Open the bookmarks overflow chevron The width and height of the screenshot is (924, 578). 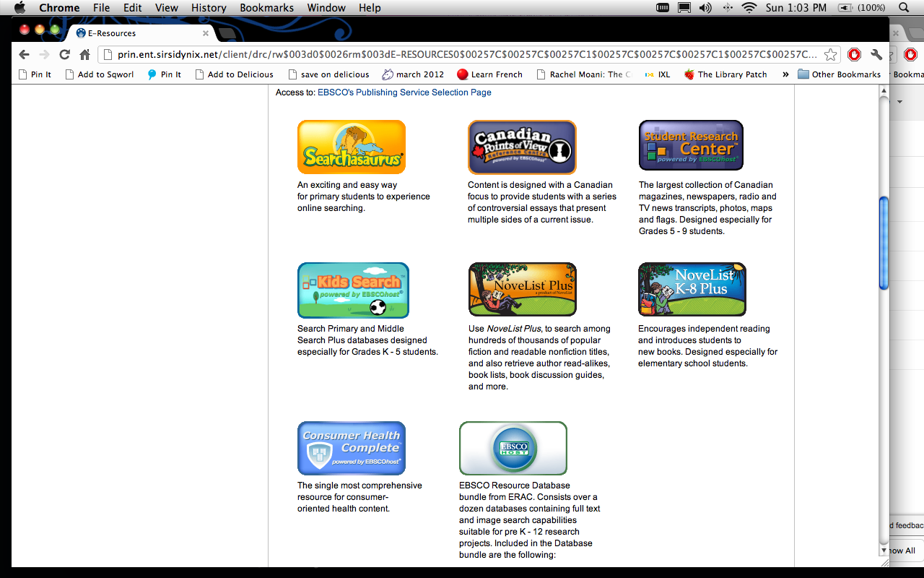tap(785, 74)
